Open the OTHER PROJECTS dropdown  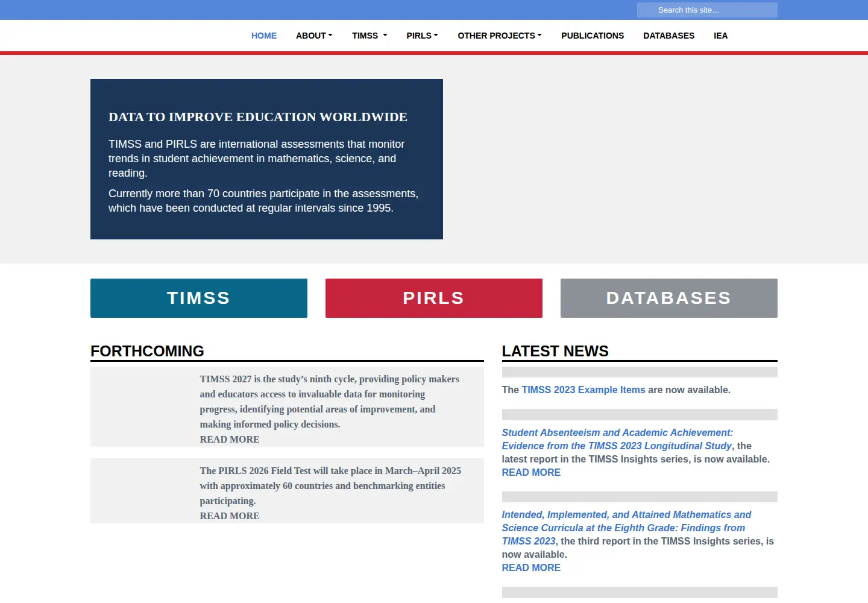500,36
